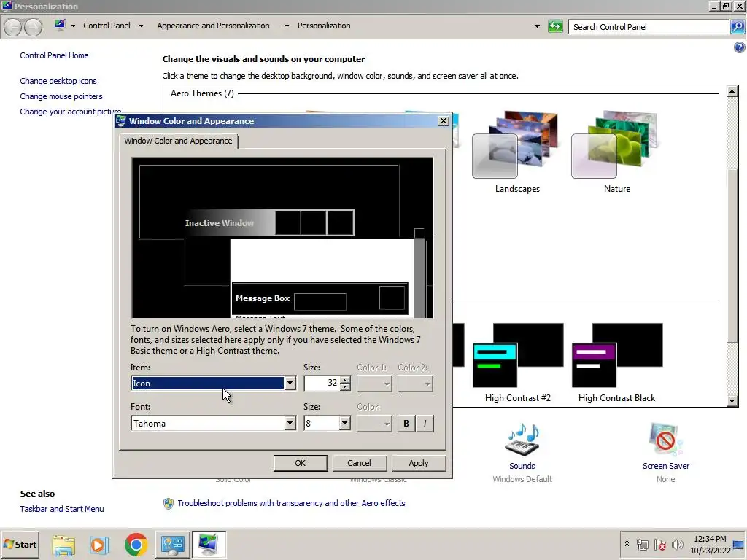
Task: Show hidden tray icons arrow
Action: pos(627,544)
